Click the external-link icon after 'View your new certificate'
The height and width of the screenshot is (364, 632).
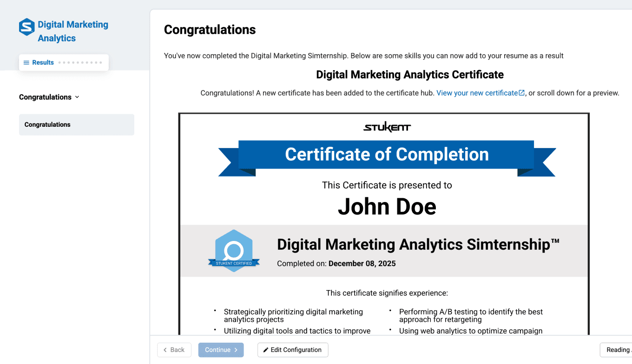[522, 93]
